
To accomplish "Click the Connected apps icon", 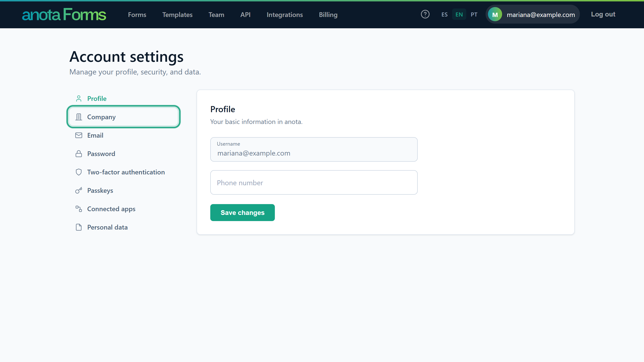I will [79, 209].
